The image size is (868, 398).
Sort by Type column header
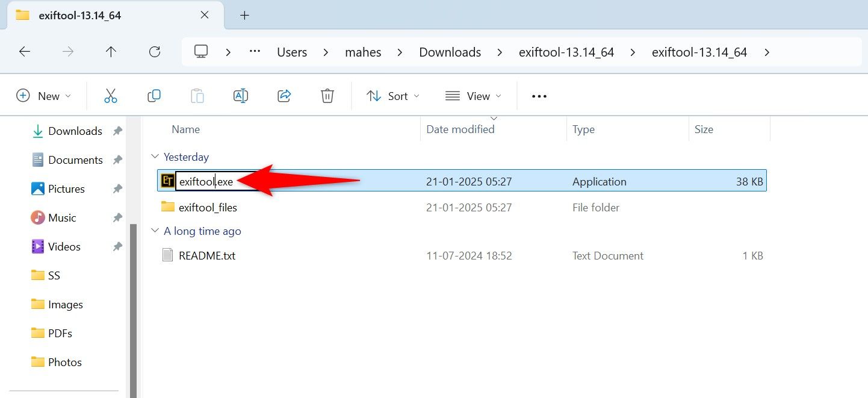pyautogui.click(x=583, y=129)
